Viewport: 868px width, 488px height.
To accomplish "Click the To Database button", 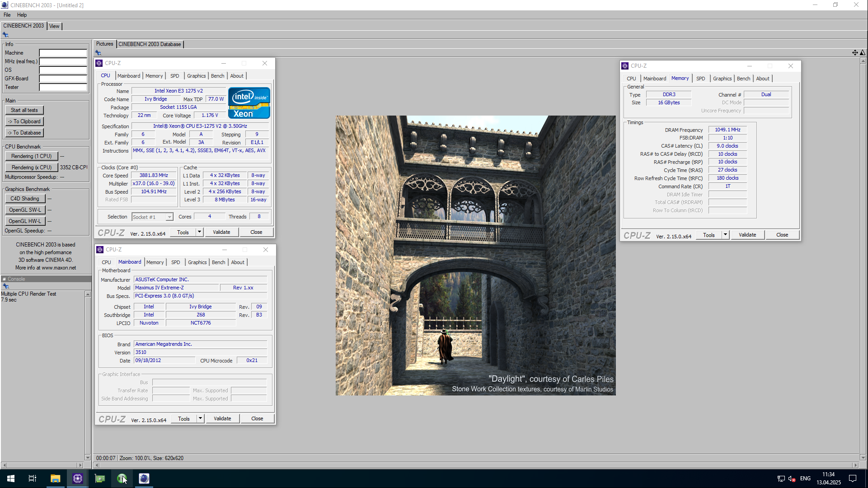I will tap(24, 133).
